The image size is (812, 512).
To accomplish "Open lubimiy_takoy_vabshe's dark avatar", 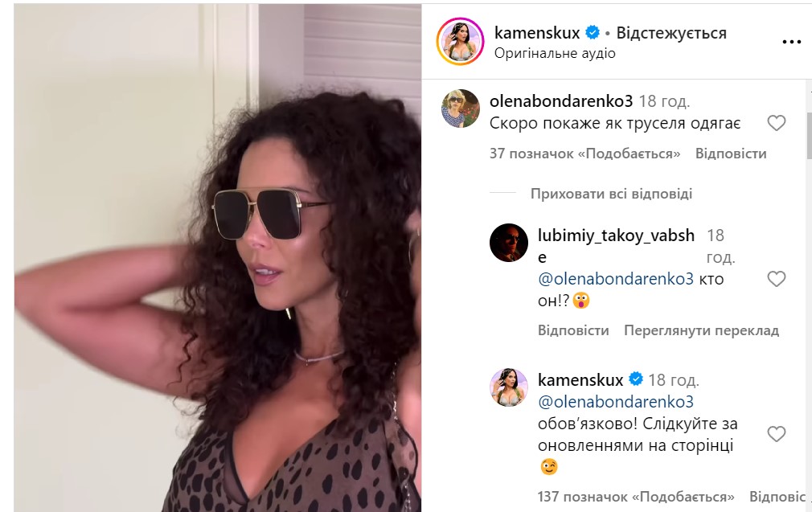I will coord(509,243).
